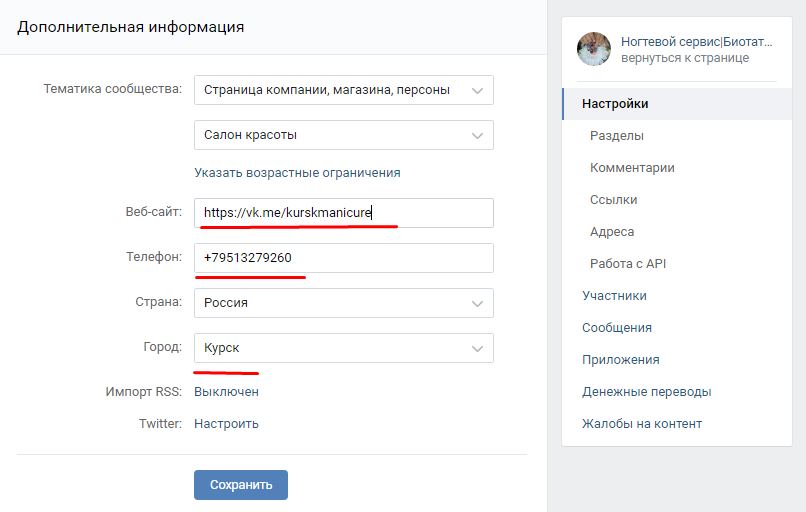Click into the Телефон phone field
Screen dimensions: 806x512
click(x=343, y=258)
